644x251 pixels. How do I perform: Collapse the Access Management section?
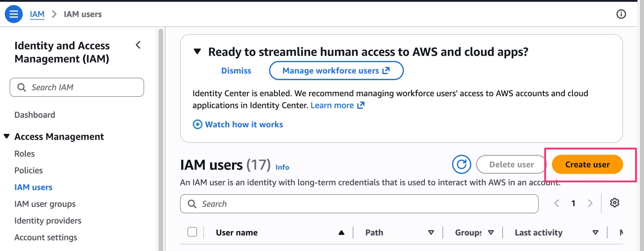pos(6,136)
